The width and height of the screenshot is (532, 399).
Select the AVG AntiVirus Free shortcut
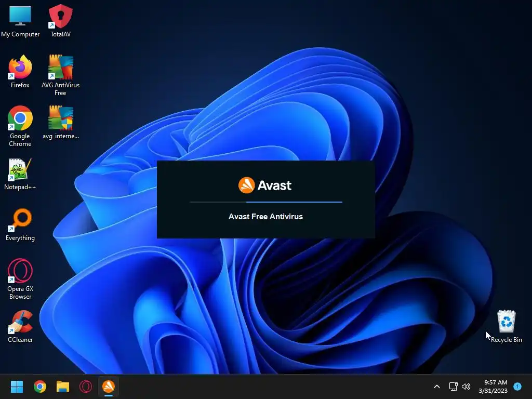pos(60,75)
